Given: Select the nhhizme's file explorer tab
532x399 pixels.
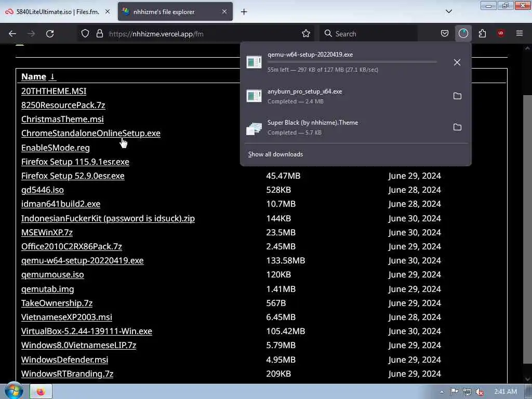Looking at the screenshot, I should click(175, 11).
